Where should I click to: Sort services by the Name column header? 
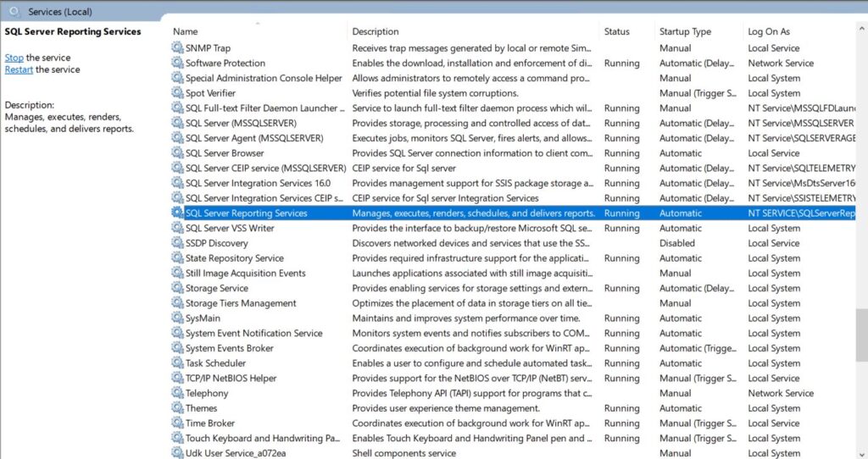click(x=185, y=31)
